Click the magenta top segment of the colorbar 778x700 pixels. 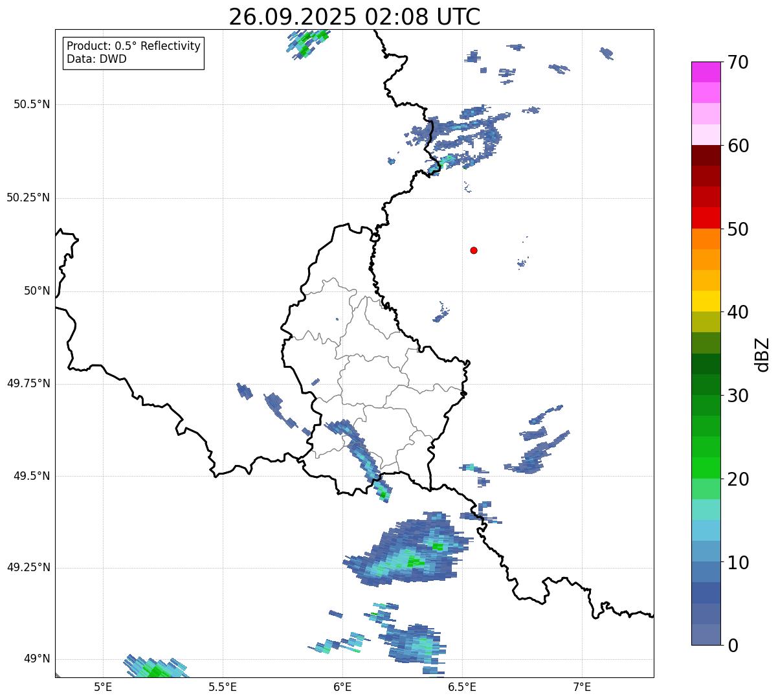(706, 72)
